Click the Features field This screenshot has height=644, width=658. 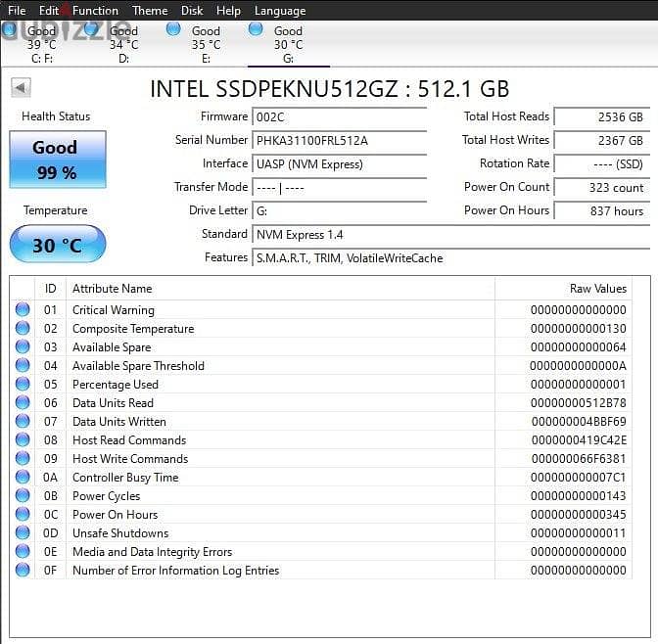coord(451,258)
